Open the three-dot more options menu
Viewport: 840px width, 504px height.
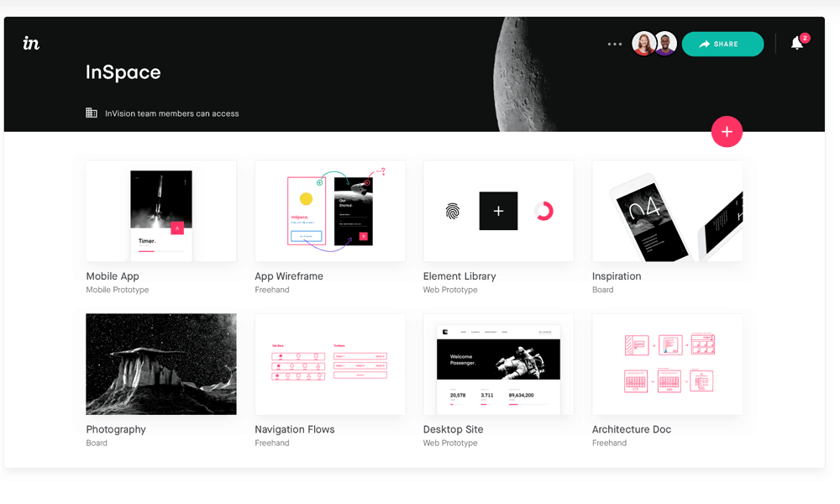pos(615,45)
